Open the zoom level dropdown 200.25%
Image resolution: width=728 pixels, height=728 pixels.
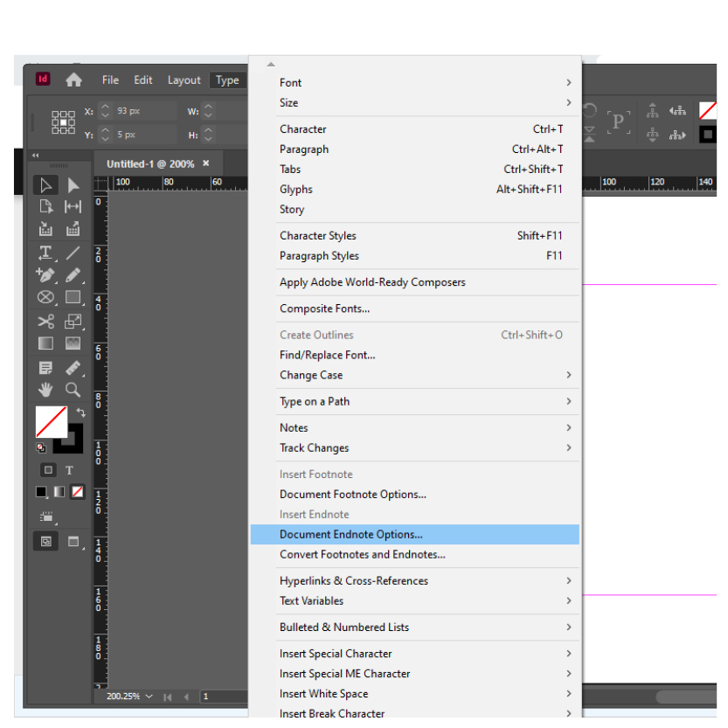pyautogui.click(x=149, y=696)
